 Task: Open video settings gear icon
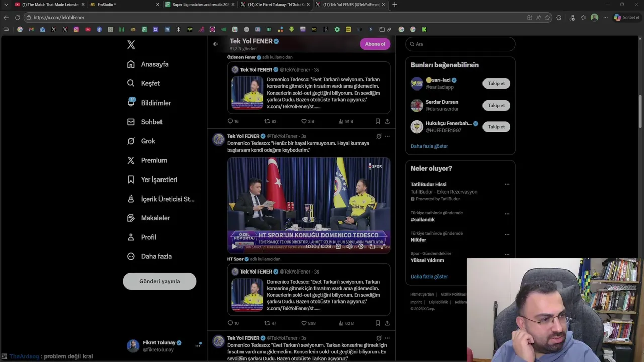coord(360,247)
